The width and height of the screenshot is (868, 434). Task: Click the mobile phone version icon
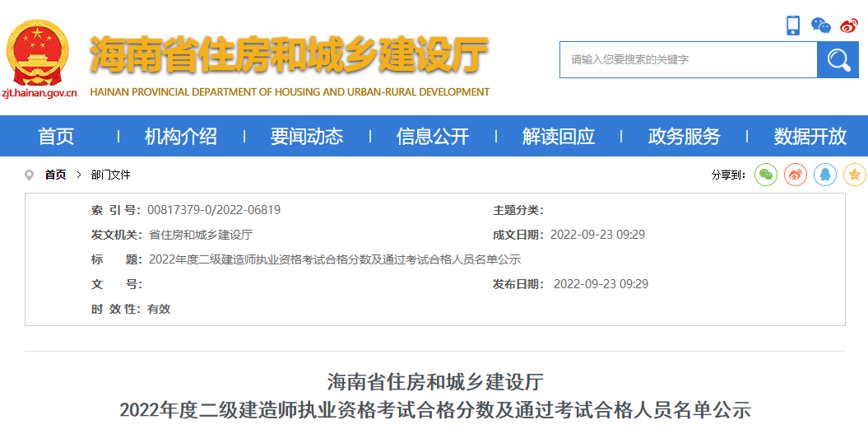point(793,26)
